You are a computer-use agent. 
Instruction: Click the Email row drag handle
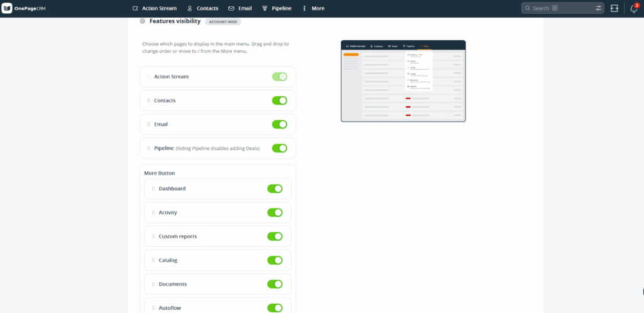pyautogui.click(x=148, y=124)
